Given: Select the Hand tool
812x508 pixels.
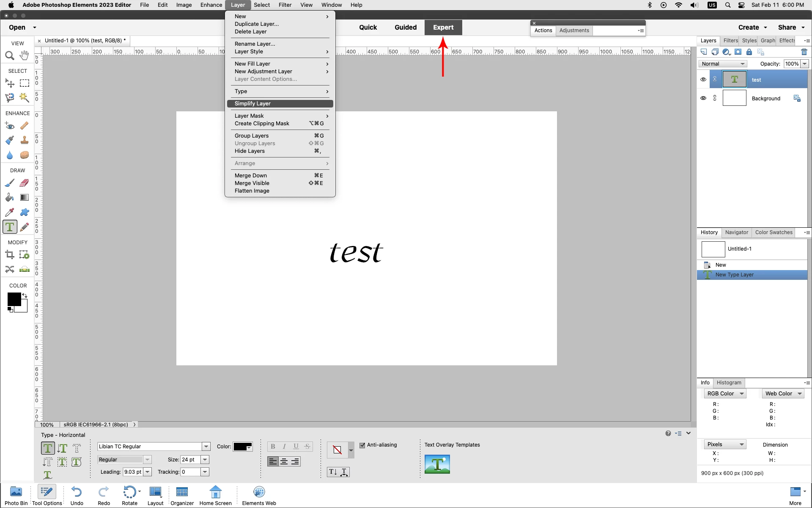Looking at the screenshot, I should click(x=25, y=55).
